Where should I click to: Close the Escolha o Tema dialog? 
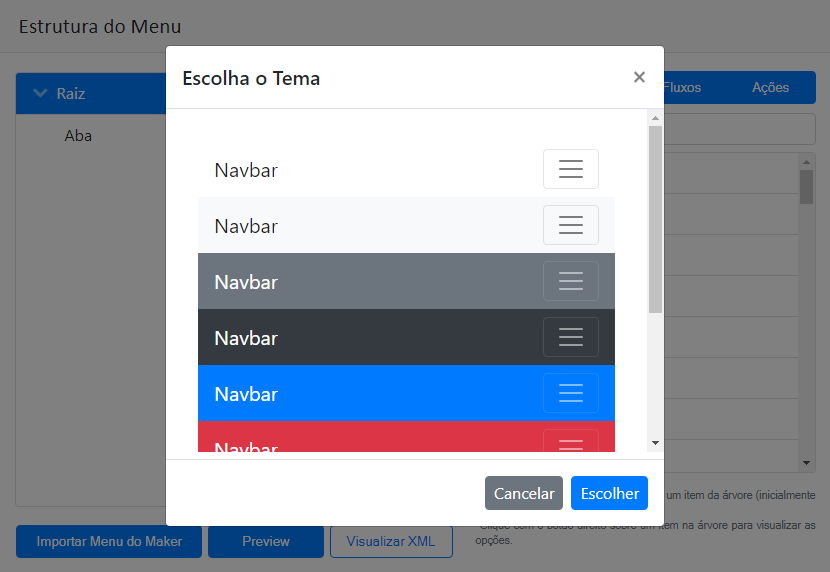point(639,77)
